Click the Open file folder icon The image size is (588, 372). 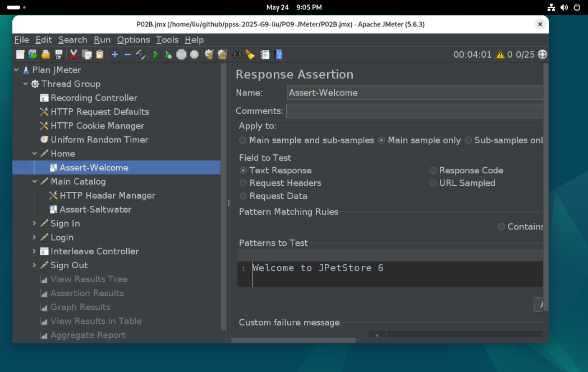46,55
